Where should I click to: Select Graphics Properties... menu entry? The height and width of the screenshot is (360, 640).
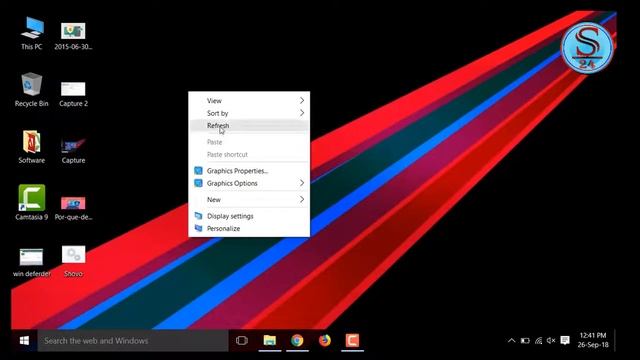pos(249,171)
